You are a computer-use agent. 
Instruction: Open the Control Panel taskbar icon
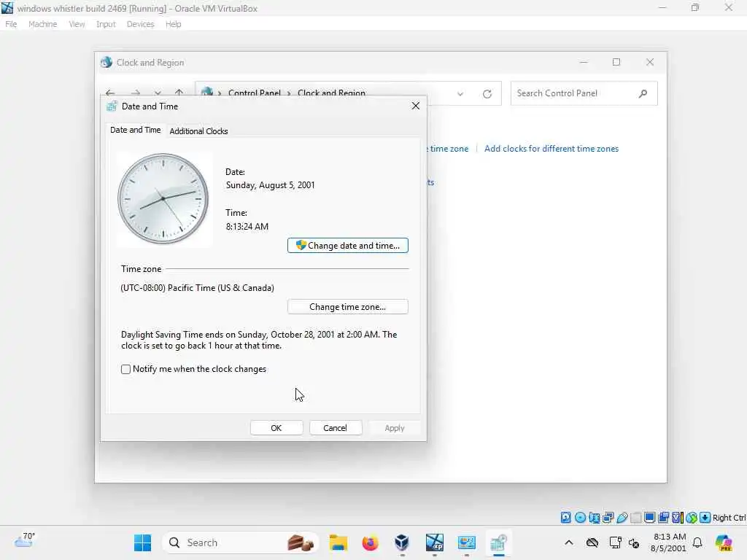pos(466,542)
